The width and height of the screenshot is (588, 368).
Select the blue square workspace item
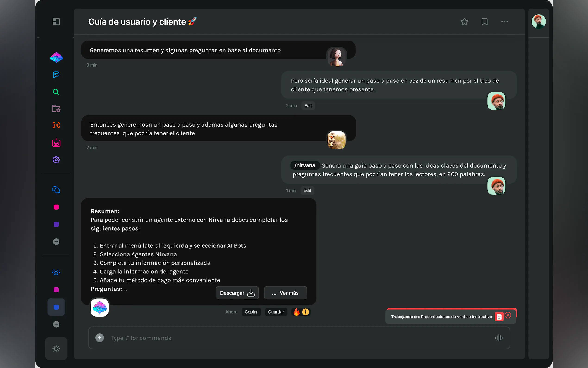[x=56, y=307]
